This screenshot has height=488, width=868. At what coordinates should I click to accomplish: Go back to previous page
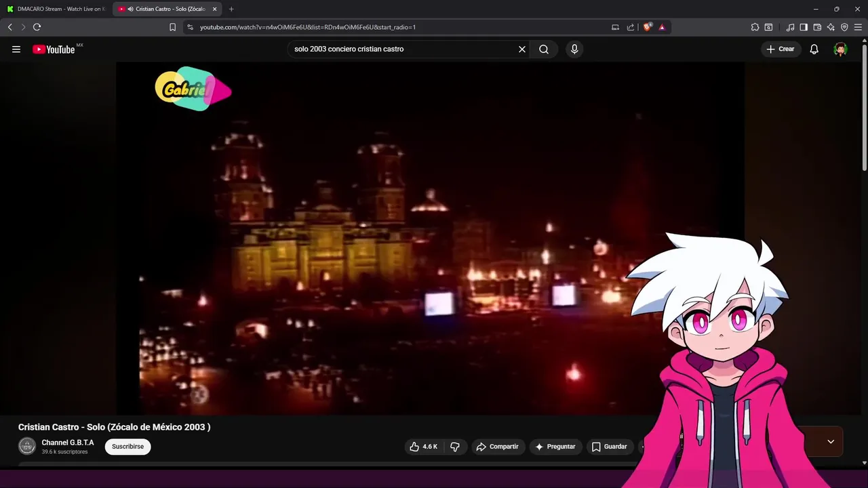[9, 27]
